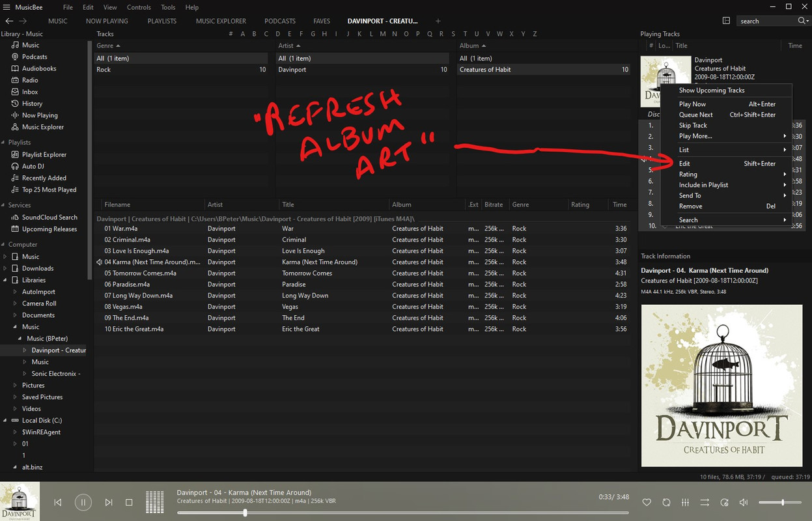Open Music Explorer in the sidebar
Screen dimensions: 812x521
click(x=43, y=127)
